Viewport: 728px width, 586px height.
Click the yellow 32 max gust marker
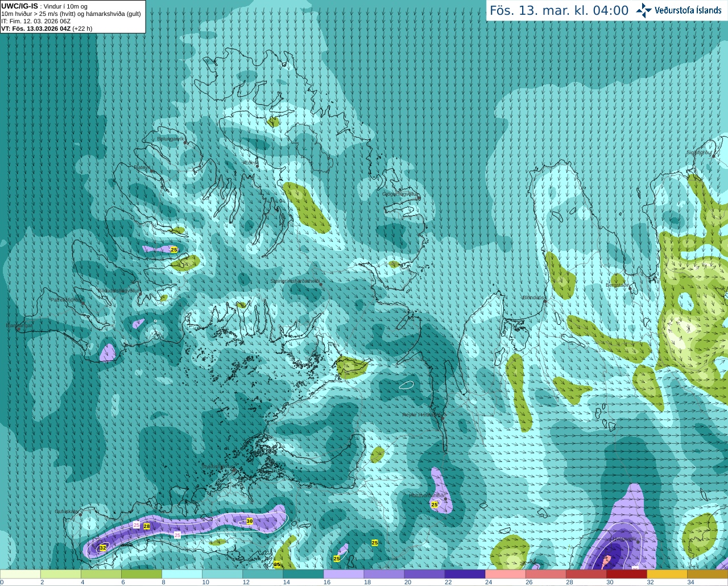coord(103,548)
